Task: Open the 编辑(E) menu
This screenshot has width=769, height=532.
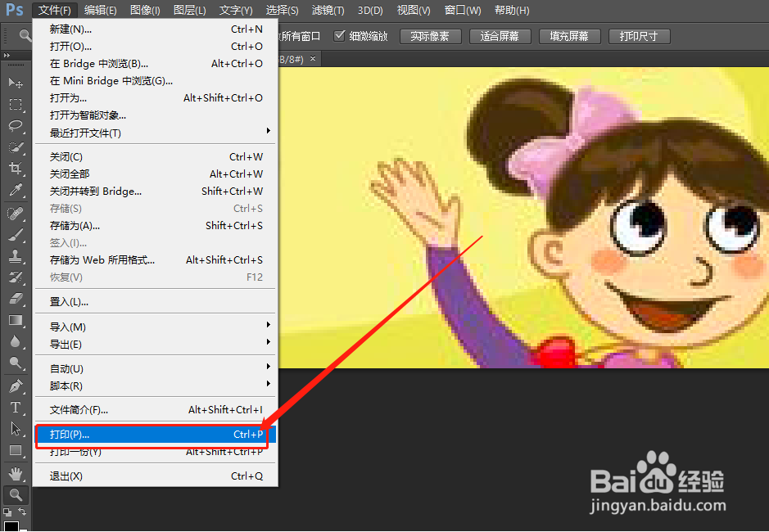Action: pyautogui.click(x=100, y=10)
